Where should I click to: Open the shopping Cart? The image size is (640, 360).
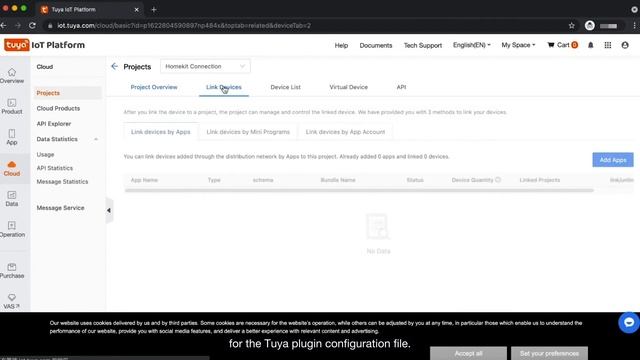pyautogui.click(x=562, y=45)
